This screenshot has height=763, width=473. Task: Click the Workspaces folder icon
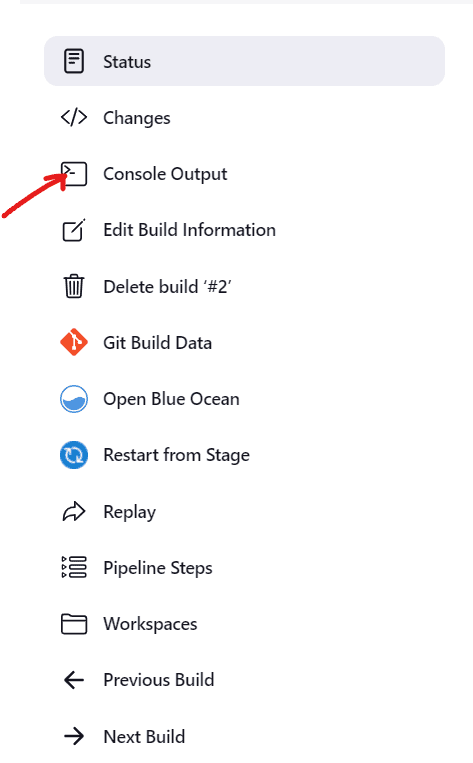click(x=74, y=624)
